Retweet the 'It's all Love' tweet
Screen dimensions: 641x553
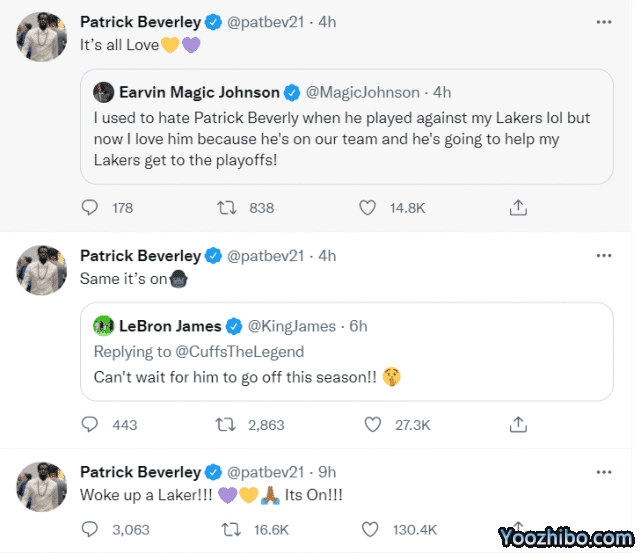227,208
